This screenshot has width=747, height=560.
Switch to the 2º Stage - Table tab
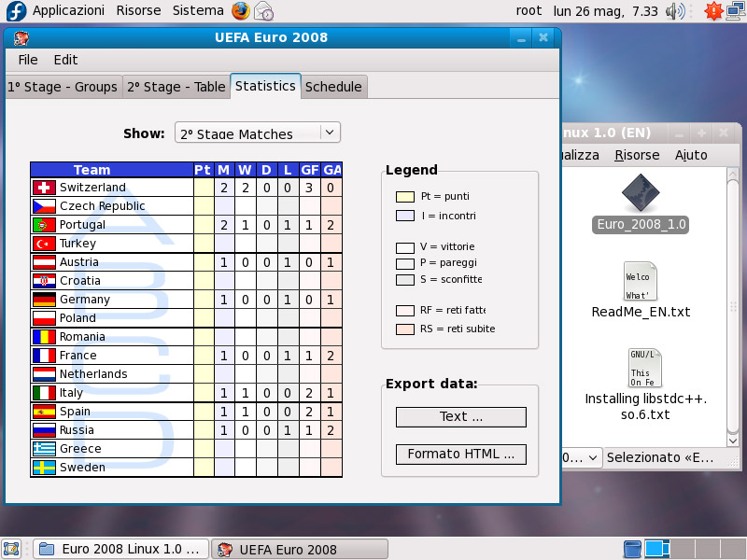tap(176, 87)
